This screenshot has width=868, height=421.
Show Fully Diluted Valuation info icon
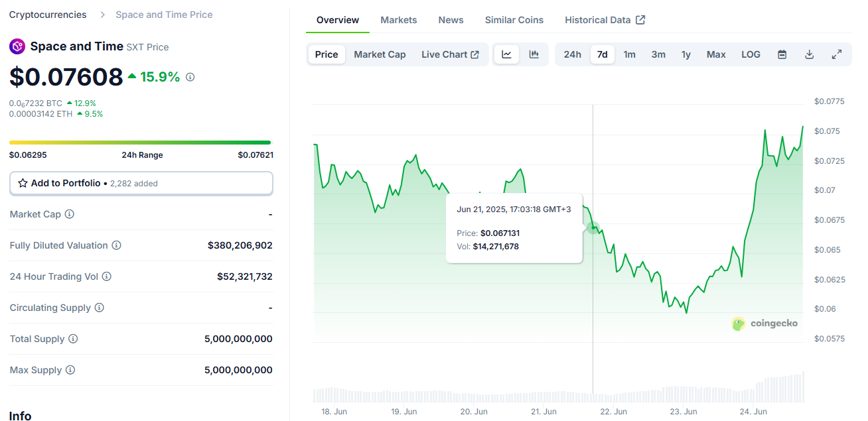pos(116,245)
